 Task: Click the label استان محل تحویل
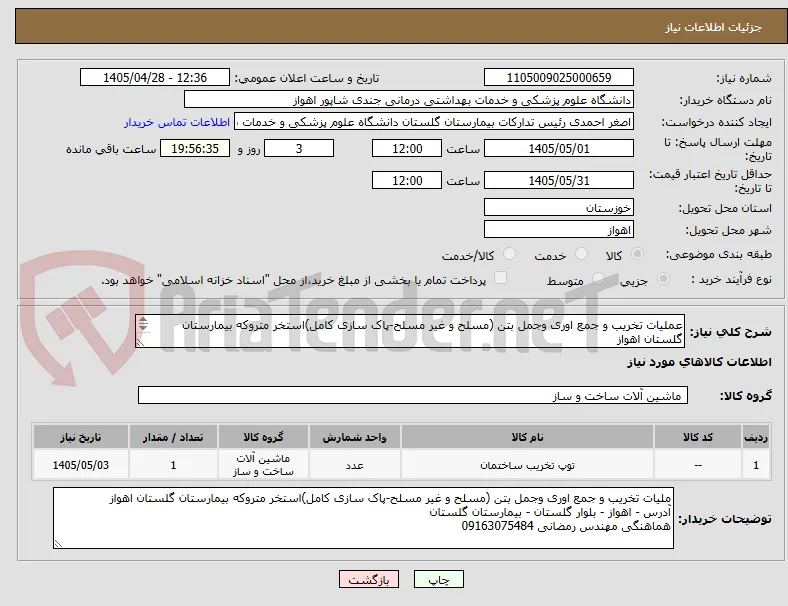coord(725,208)
